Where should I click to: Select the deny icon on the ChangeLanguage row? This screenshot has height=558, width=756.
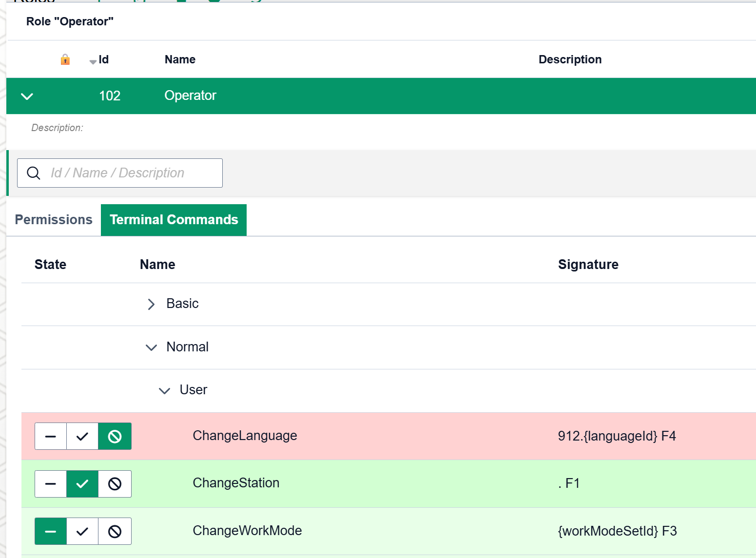click(x=115, y=436)
